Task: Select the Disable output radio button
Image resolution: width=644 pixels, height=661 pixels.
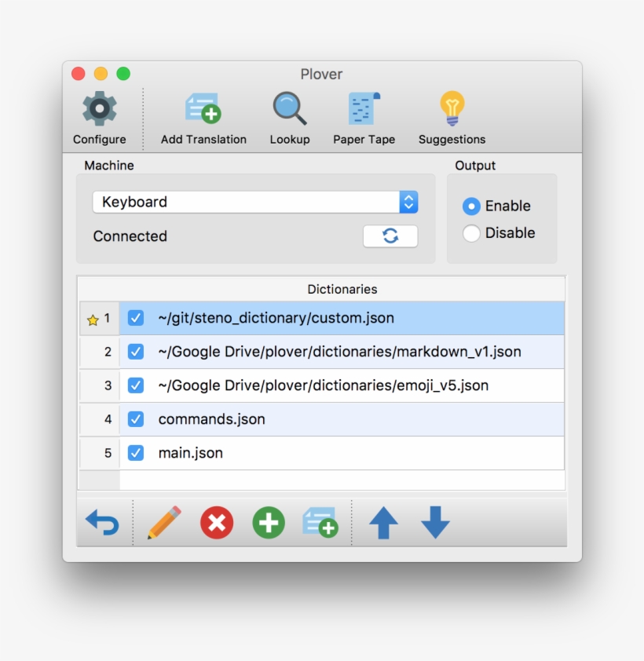Action: tap(471, 233)
